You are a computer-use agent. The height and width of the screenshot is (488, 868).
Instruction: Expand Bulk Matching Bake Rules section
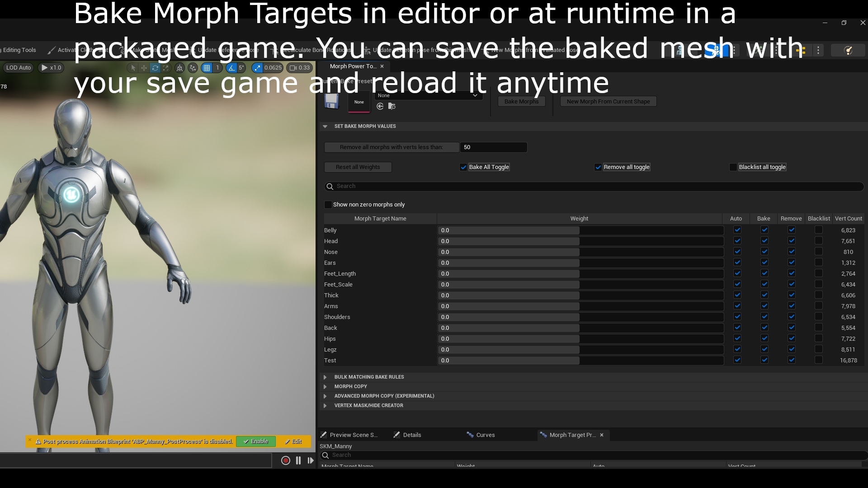tap(325, 377)
